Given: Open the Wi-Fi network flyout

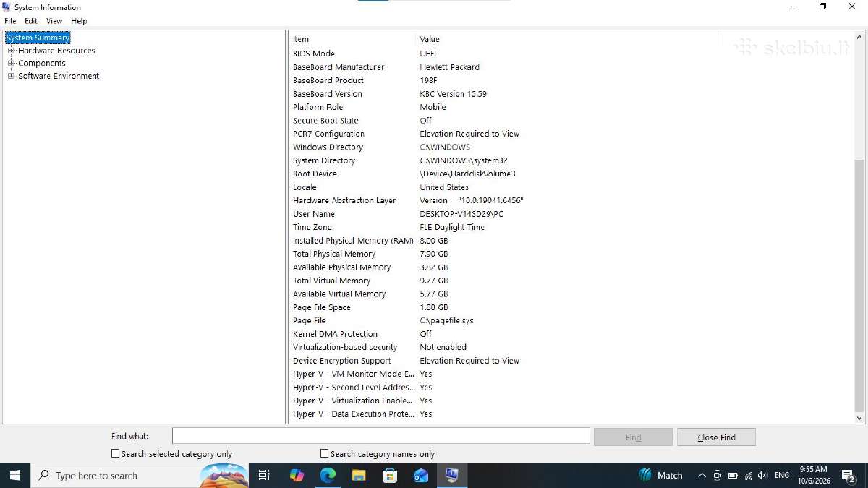Looking at the screenshot, I should (749, 475).
